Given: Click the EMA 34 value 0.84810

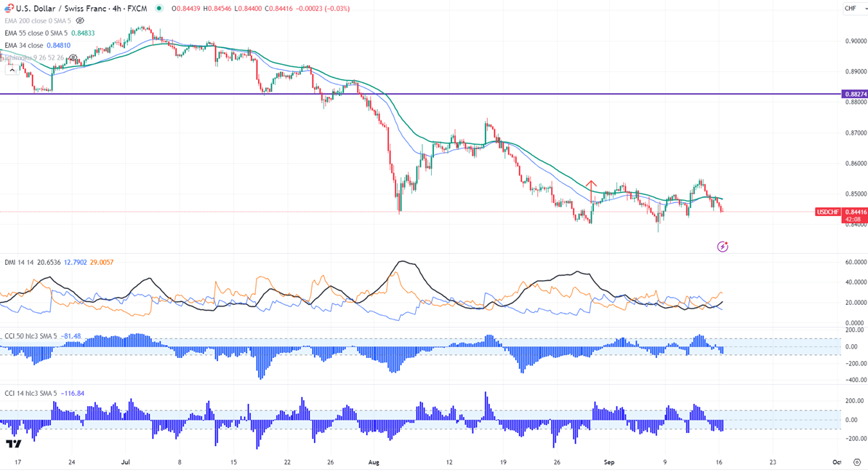Looking at the screenshot, I should (59, 45).
